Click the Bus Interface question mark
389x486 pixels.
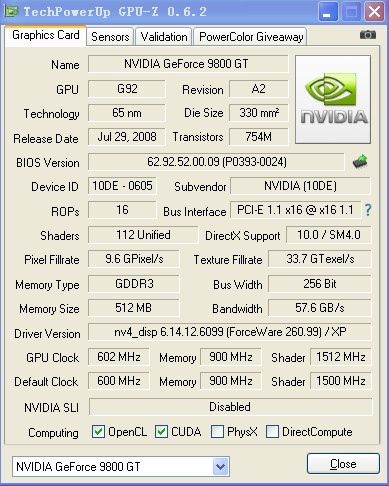[x=368, y=210]
